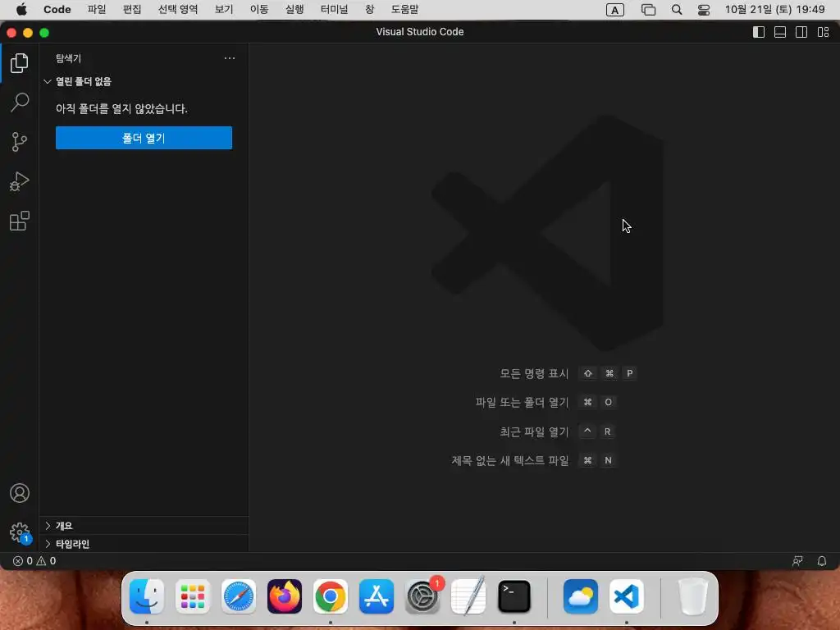The width and height of the screenshot is (840, 630).
Task: Open the 보기 menu
Action: 224,10
